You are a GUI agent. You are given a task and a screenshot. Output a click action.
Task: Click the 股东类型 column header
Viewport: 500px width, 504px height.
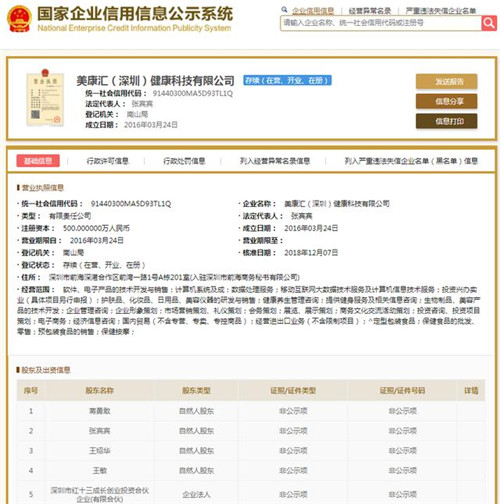pos(196,390)
